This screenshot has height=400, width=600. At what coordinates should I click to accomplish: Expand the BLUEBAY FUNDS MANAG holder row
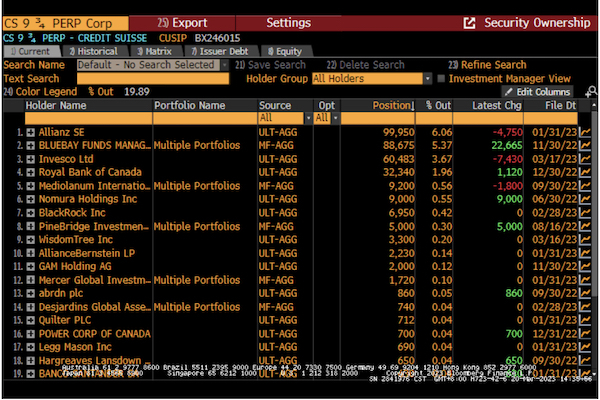click(31, 146)
